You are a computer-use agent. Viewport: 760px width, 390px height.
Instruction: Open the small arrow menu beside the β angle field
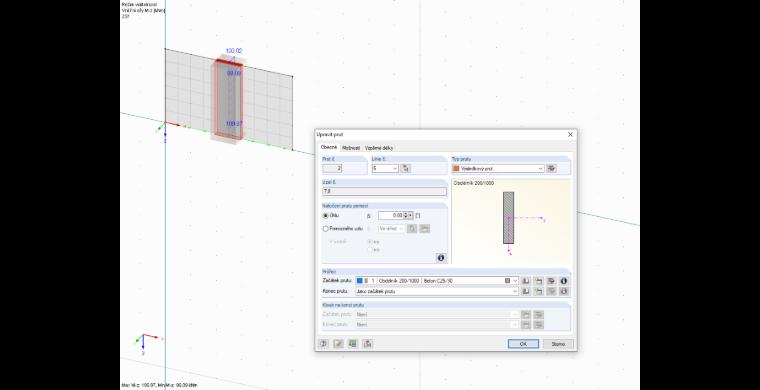(x=411, y=215)
